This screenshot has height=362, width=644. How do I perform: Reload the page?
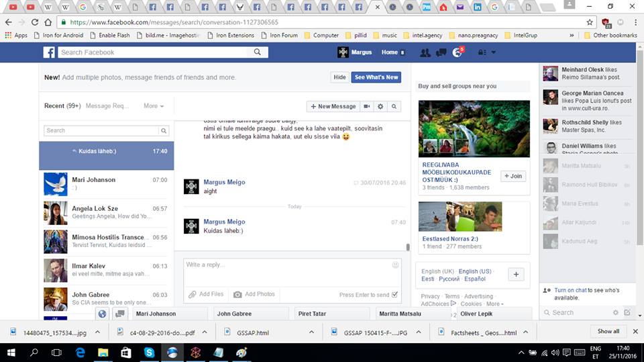pos(35,22)
